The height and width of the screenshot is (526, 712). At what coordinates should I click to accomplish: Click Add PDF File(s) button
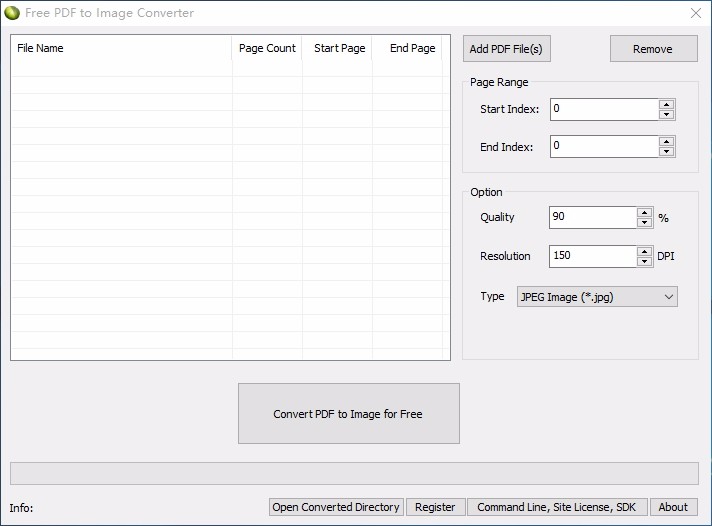click(x=507, y=49)
